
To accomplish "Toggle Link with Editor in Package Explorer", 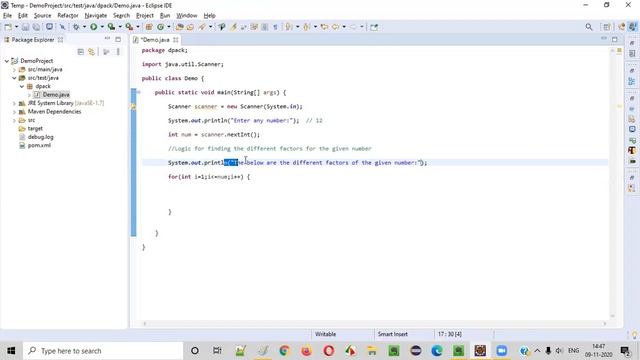I will coord(91,52).
